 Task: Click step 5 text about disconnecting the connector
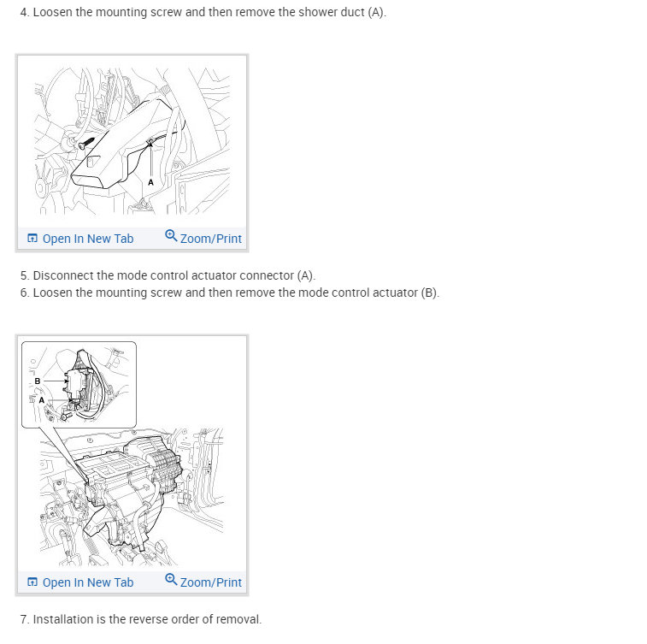point(168,275)
